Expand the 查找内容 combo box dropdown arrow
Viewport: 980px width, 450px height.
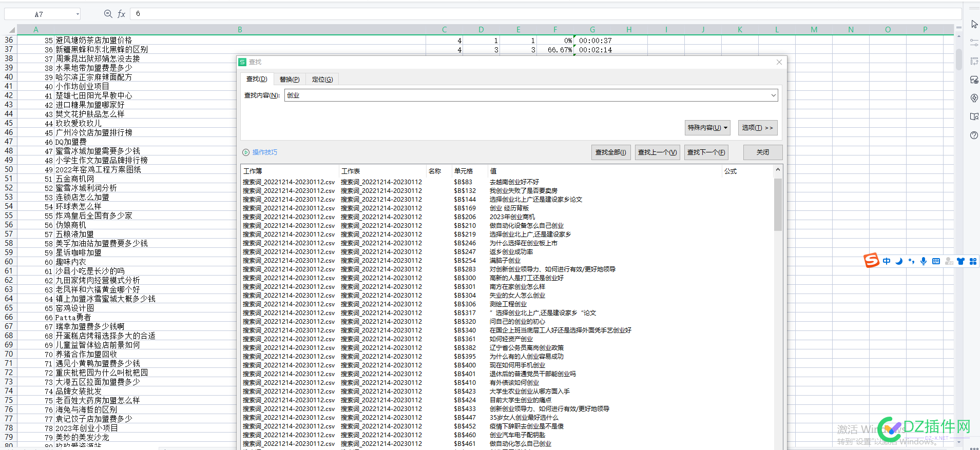[x=773, y=95]
